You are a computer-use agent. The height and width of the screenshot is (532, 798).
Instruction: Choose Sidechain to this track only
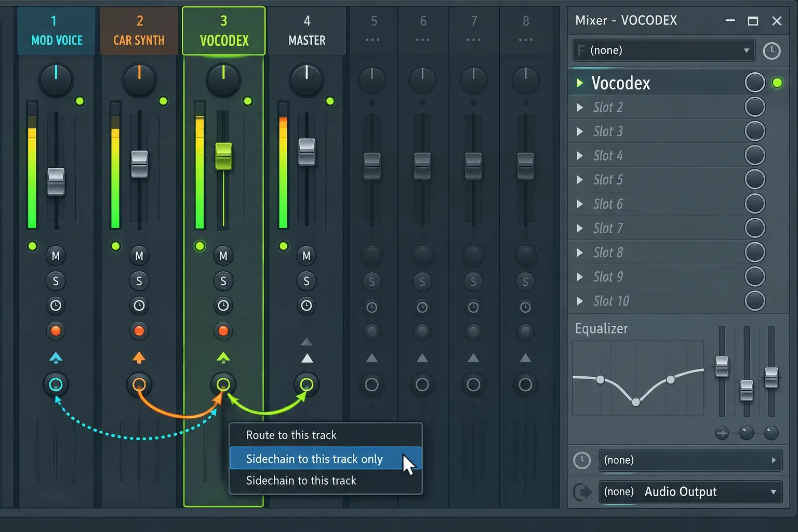click(326, 459)
